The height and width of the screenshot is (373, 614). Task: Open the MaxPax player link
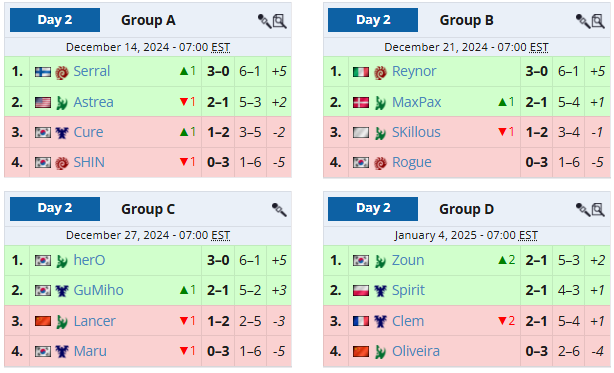click(x=417, y=102)
